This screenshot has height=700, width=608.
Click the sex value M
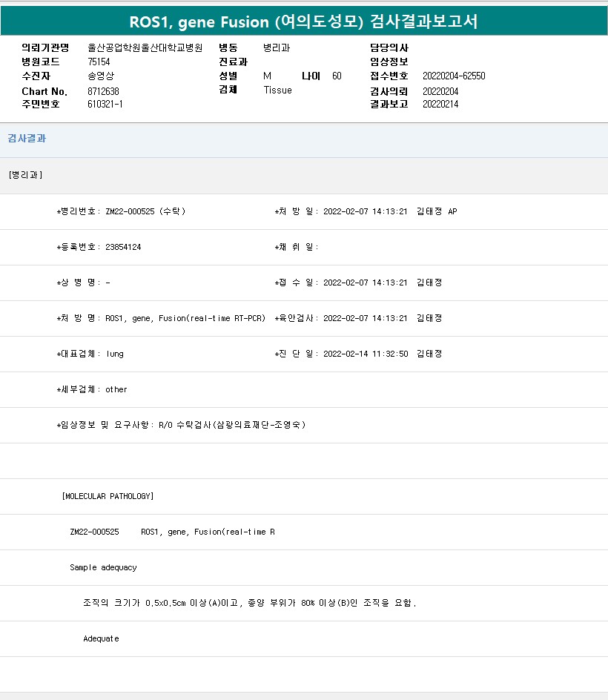tap(267, 76)
